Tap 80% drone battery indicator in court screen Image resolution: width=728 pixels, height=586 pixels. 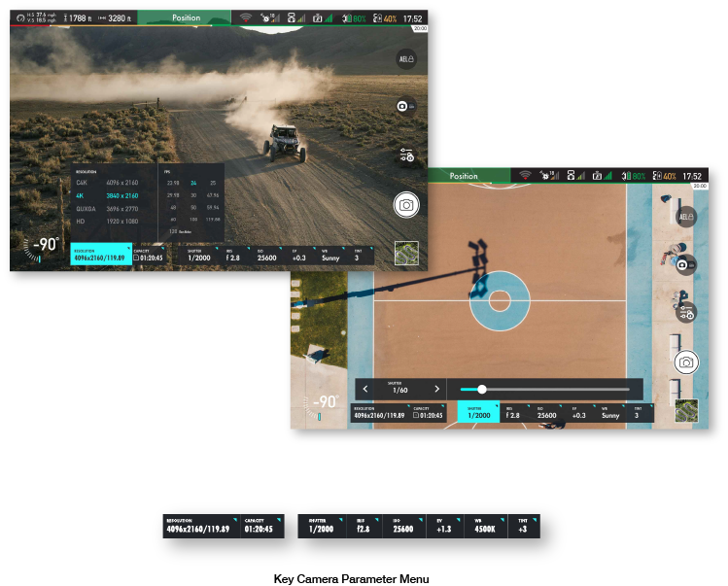[634, 176]
